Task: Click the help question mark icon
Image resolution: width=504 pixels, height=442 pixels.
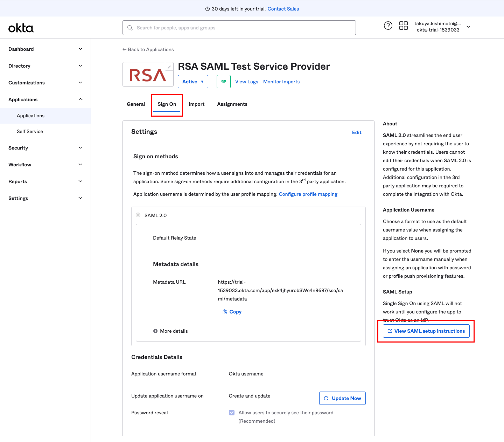Action: coord(388,26)
